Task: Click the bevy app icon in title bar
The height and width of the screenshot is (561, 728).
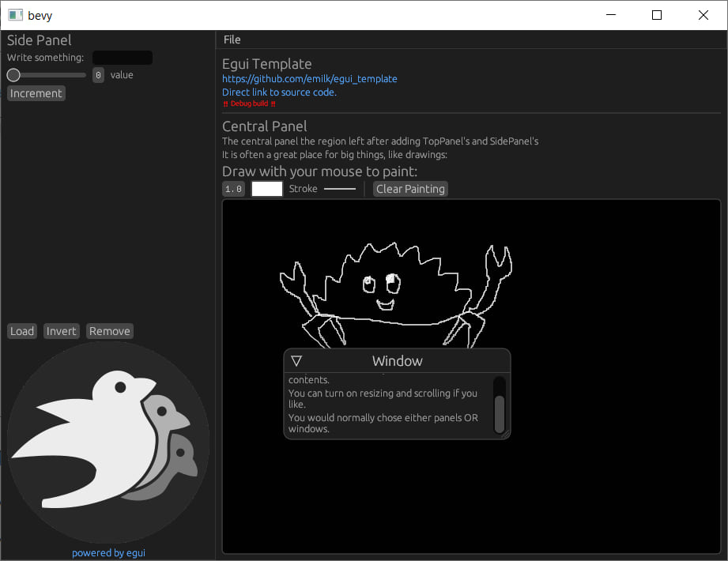Action: (x=15, y=15)
